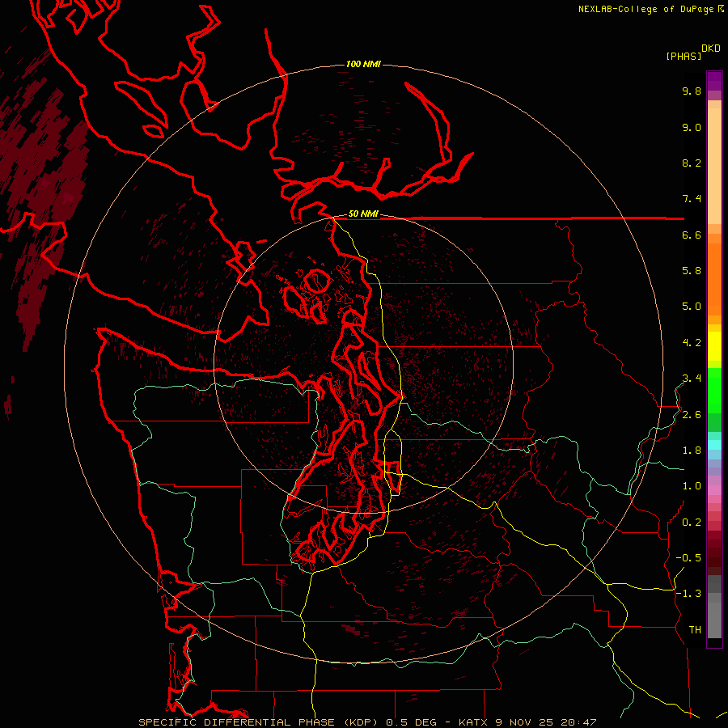The height and width of the screenshot is (728, 728).
Task: Click the -0.5 scale value
Action: click(689, 558)
